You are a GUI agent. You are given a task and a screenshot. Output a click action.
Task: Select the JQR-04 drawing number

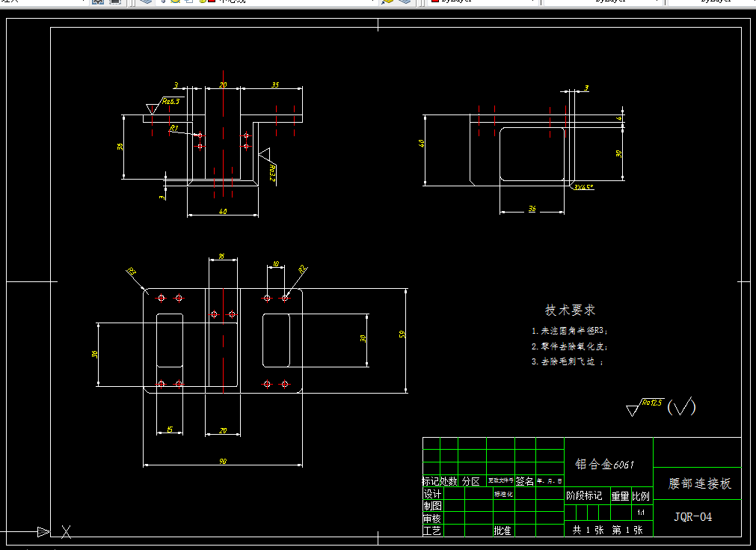[x=693, y=517]
